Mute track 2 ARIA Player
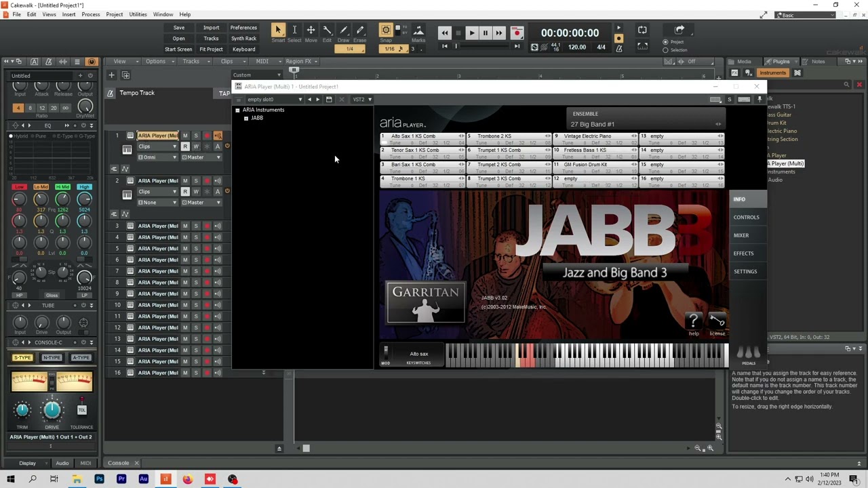 185,181
